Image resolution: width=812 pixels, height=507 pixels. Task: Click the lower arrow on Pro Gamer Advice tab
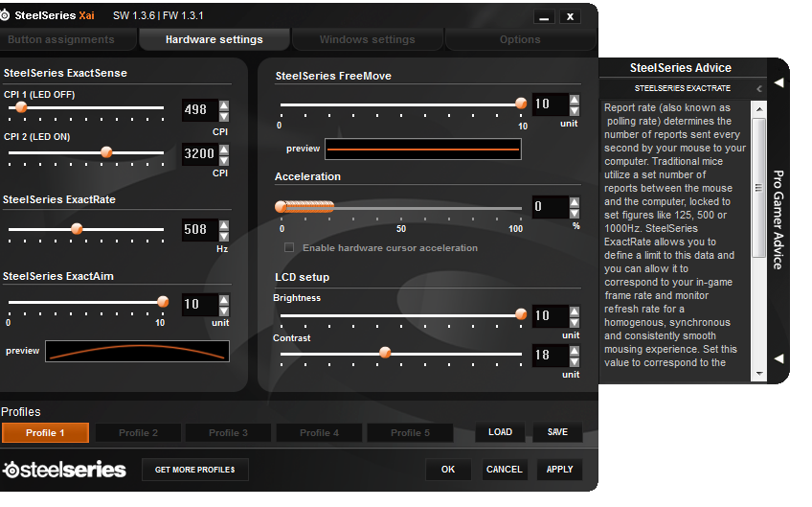tap(778, 358)
